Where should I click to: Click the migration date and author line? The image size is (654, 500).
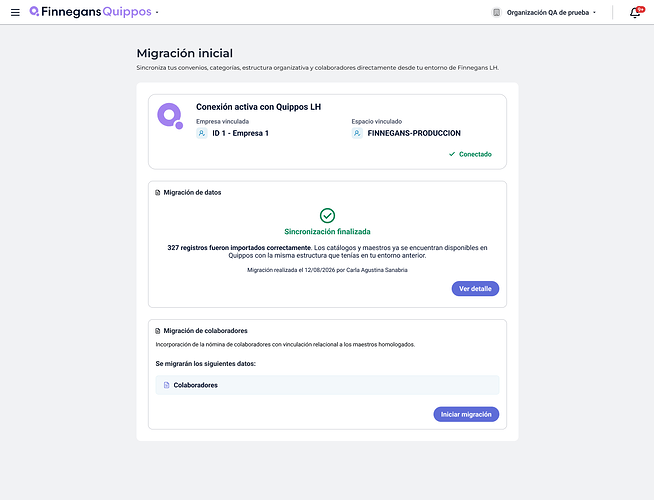pyautogui.click(x=327, y=270)
